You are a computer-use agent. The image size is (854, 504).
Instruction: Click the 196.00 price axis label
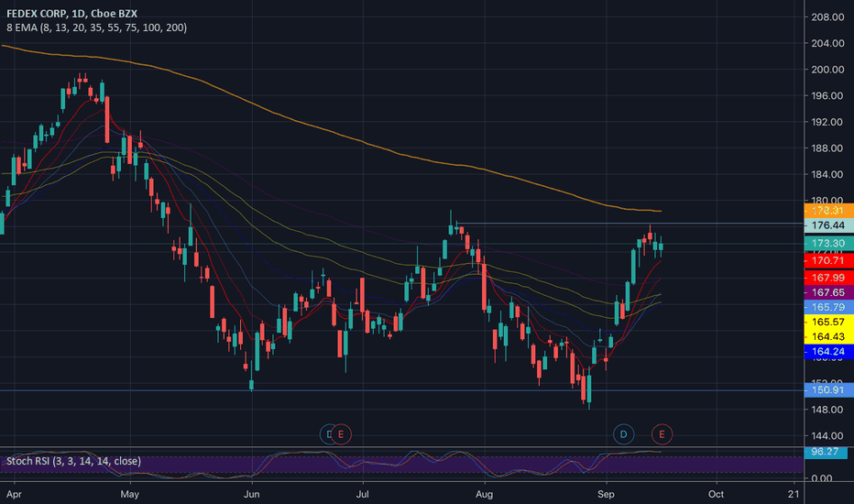point(827,95)
